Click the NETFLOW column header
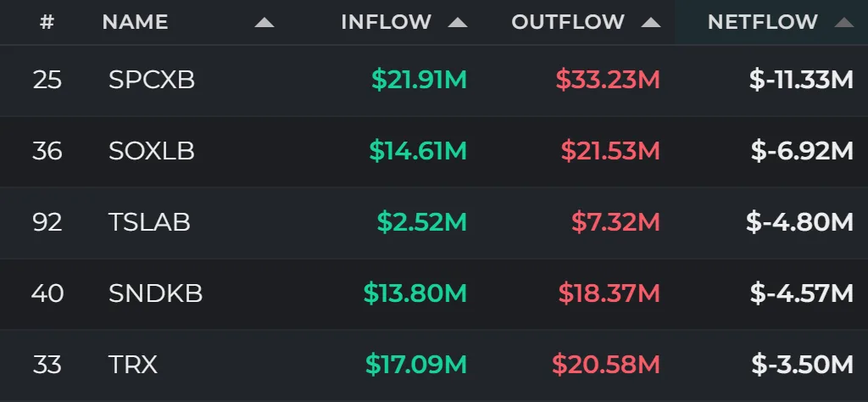Image resolution: width=868 pixels, height=402 pixels. point(763,22)
